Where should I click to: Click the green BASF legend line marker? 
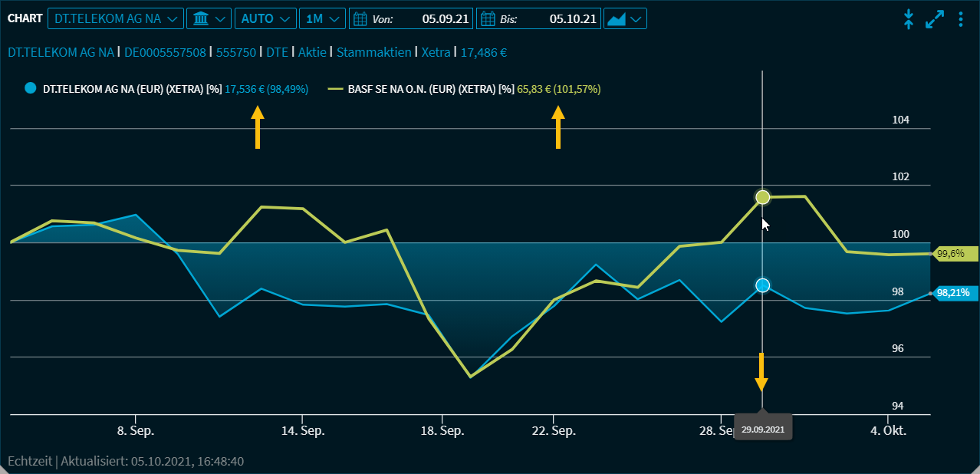tap(335, 89)
